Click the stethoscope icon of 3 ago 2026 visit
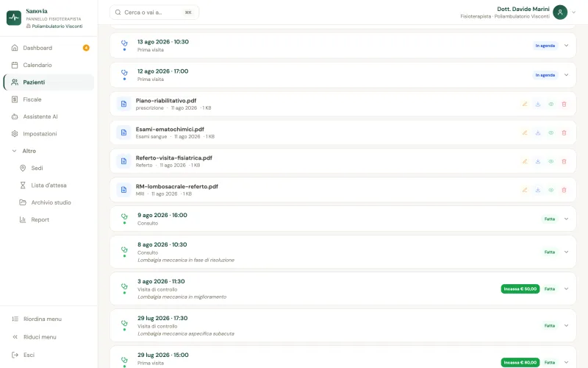588x368 pixels. click(124, 286)
